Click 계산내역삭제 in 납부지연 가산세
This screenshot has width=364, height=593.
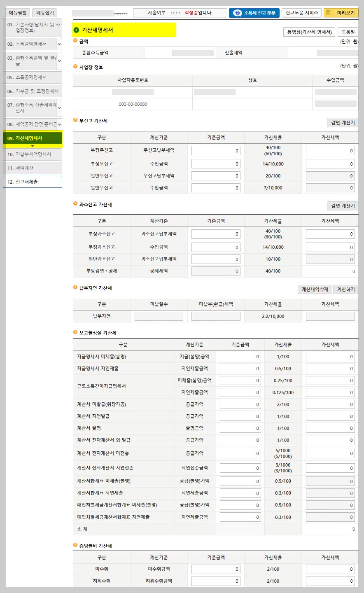point(315,289)
